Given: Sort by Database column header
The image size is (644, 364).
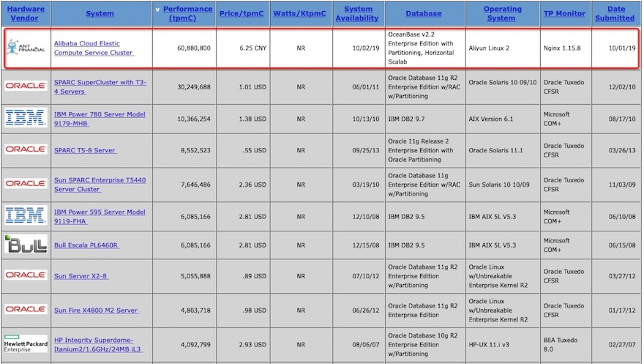Looking at the screenshot, I should 424,14.
